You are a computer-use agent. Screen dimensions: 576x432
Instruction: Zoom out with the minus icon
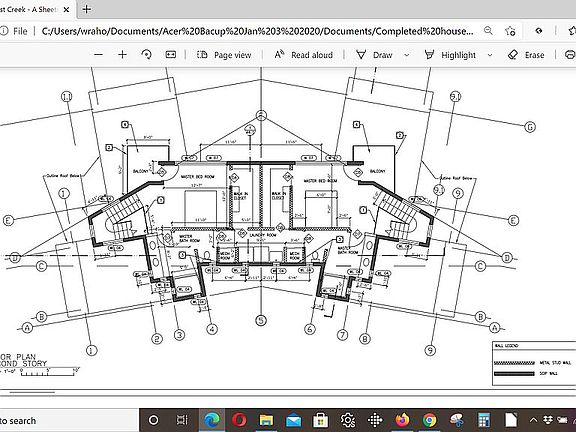coord(98,55)
